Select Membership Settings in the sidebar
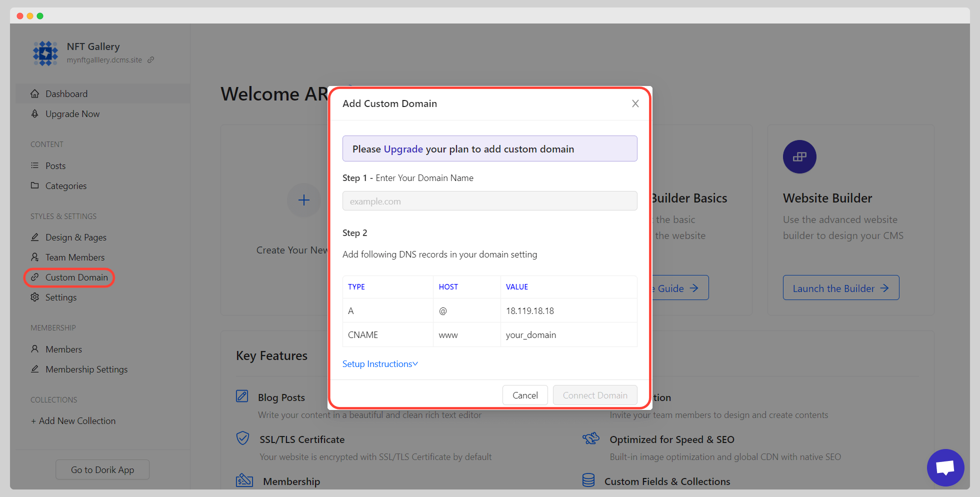The image size is (980, 497). coord(34,369)
